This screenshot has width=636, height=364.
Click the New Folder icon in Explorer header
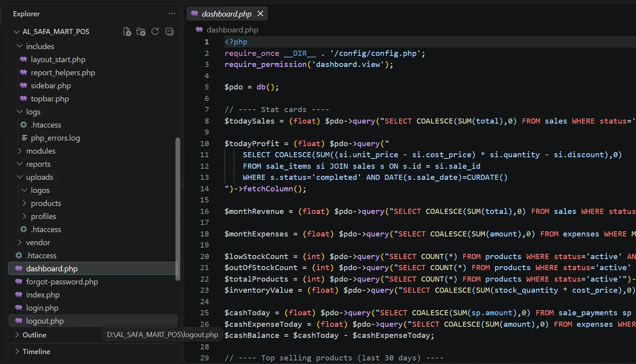point(141,32)
